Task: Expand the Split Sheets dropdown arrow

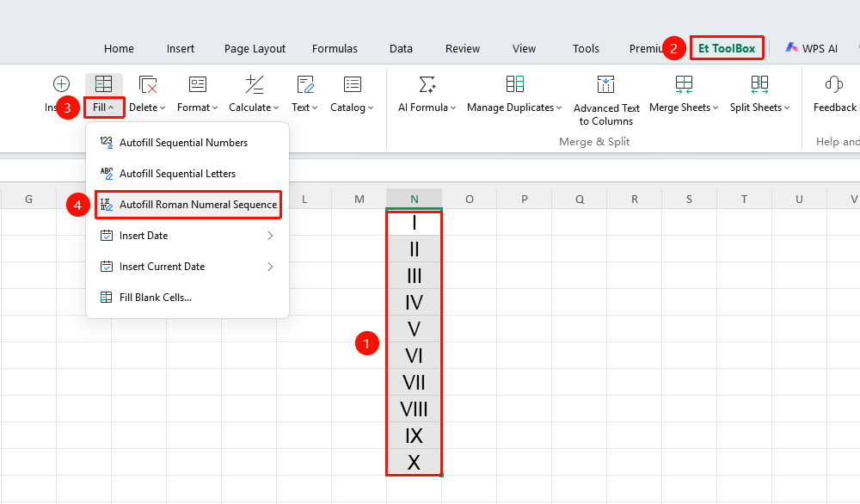Action: click(x=787, y=108)
